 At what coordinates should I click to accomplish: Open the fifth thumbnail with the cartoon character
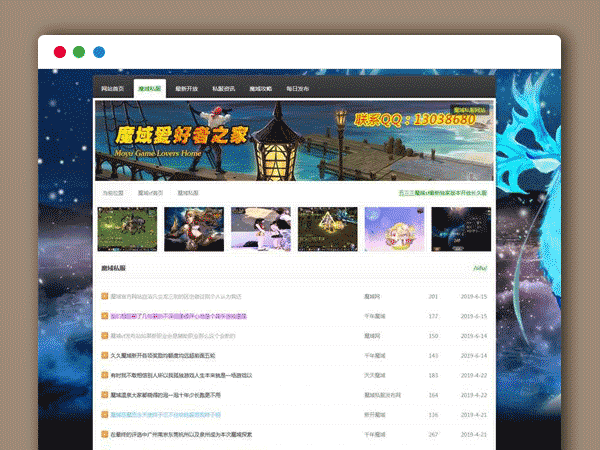[x=394, y=229]
